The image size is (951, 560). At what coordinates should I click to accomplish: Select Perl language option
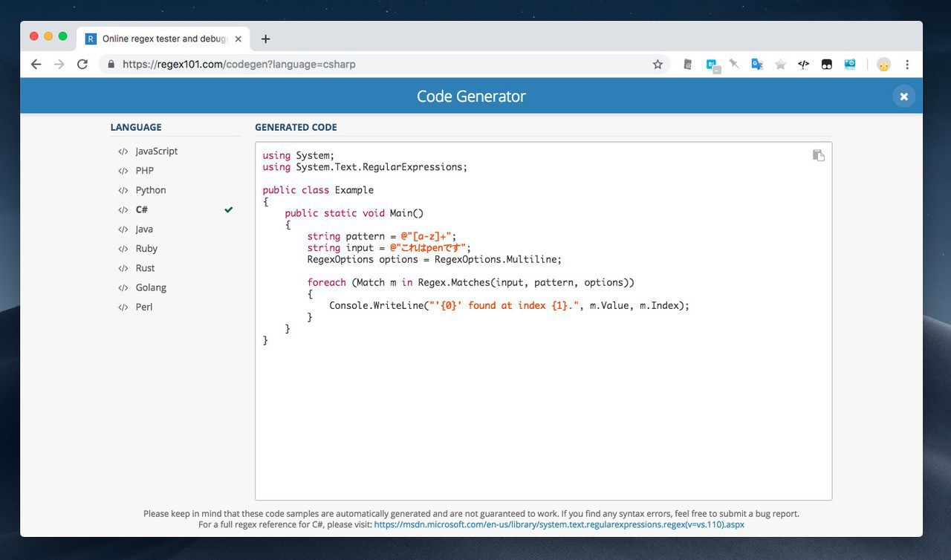[x=143, y=307]
